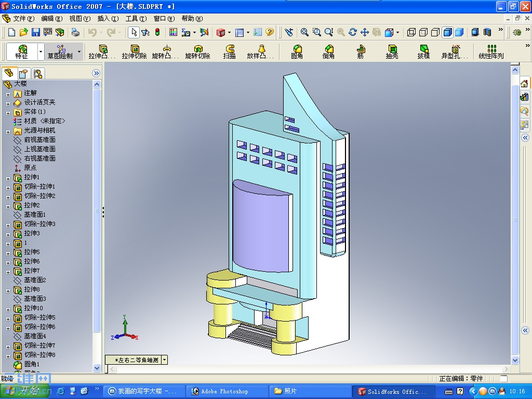Screen dimensions: 532x399
Task: Open the Design Library icon in the task pane
Action: [x=524, y=97]
